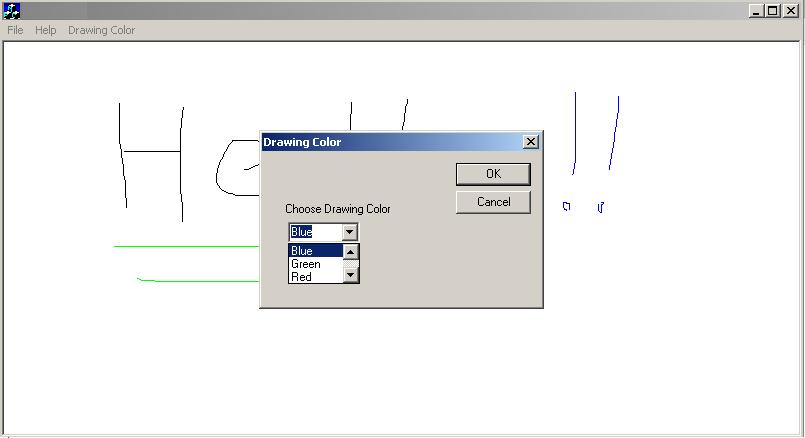This screenshot has width=805, height=438.
Task: Cancel the Drawing Color dialog
Action: 493,202
